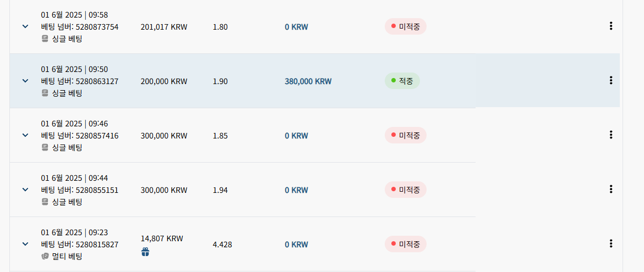Expand bet 5280863127 details chevron

[x=25, y=81]
